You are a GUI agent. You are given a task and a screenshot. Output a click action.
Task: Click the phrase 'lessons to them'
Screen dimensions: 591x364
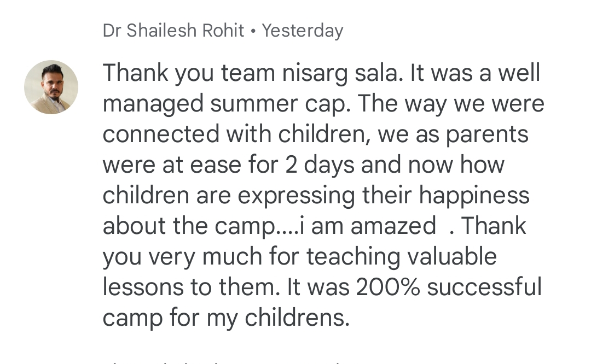point(191,287)
